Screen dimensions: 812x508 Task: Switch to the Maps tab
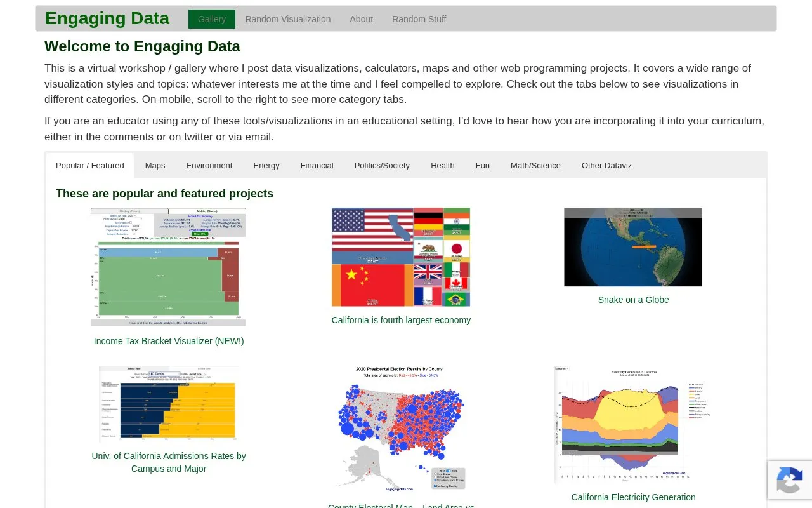coord(155,166)
